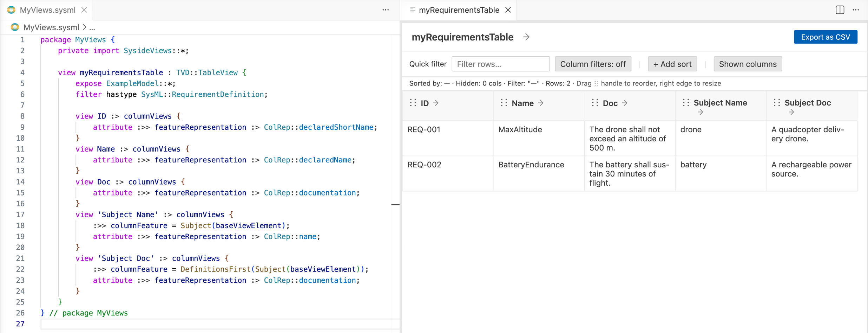
Task: Click the REQ-002 table cell
Action: (448, 174)
